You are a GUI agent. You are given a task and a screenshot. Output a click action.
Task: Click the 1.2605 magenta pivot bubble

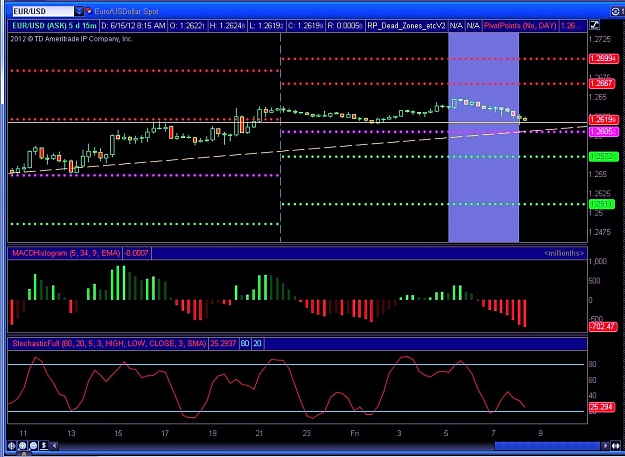point(604,131)
